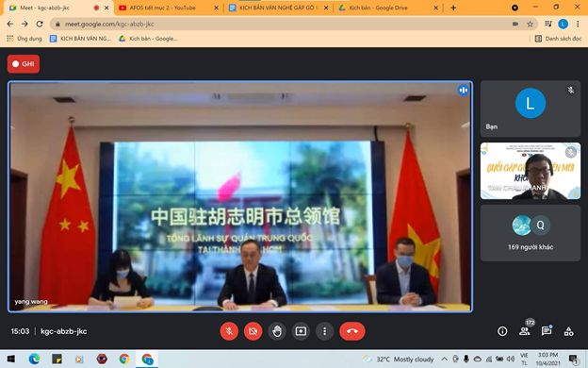Leave the call with red hang-up button

(352, 331)
